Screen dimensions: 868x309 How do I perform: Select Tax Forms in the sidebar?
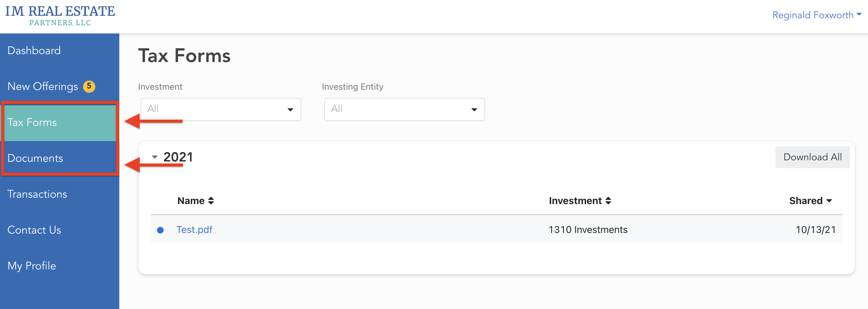click(x=32, y=122)
